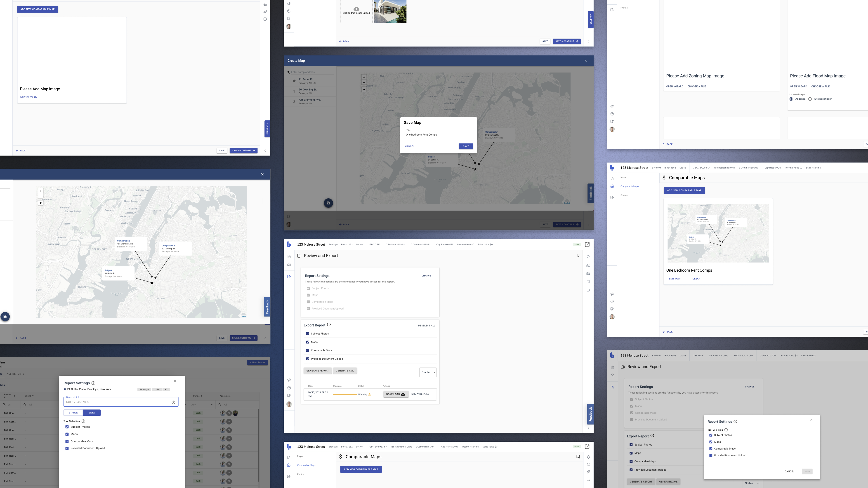Collapse right rail chevron below Feedback in Warning-status report
The image size is (868, 488).
tap(588, 428)
